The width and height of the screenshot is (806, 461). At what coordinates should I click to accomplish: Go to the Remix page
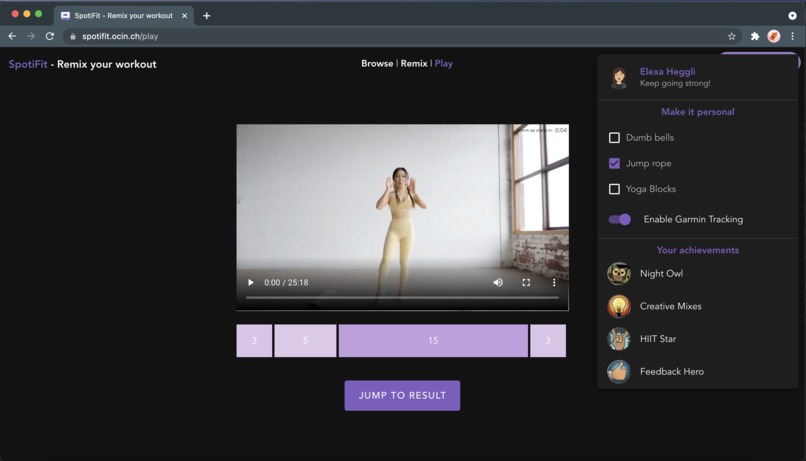414,64
